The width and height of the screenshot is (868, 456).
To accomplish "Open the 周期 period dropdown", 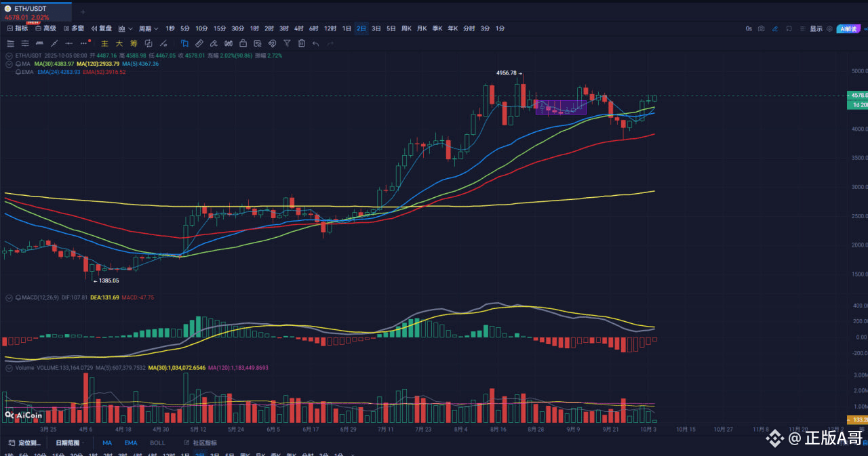I will 148,28.
